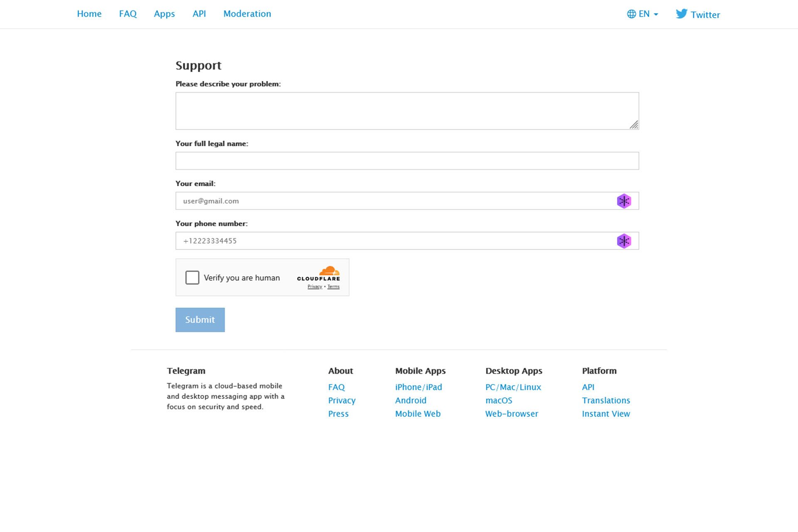The height and width of the screenshot is (532, 798).
Task: Click the globe language icon
Action: [x=631, y=14]
